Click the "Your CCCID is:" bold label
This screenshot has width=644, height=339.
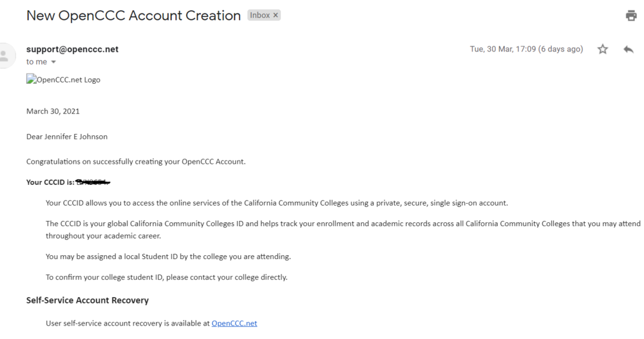pos(49,182)
